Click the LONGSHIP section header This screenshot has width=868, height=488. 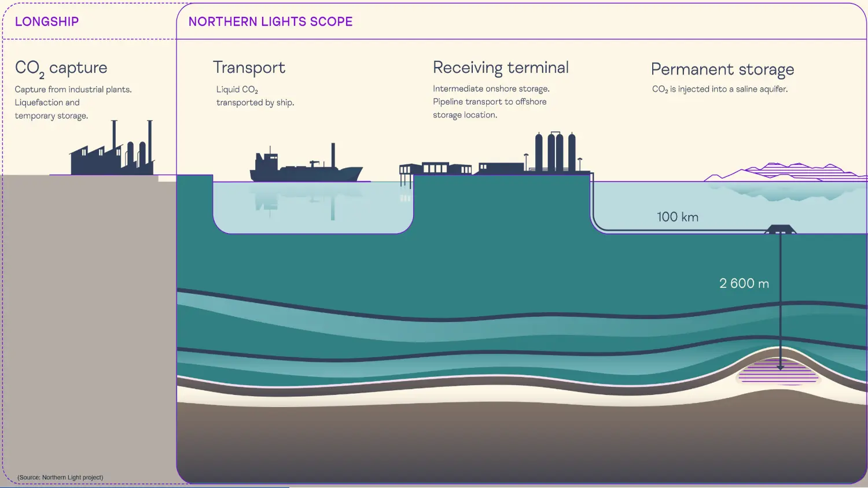click(47, 21)
